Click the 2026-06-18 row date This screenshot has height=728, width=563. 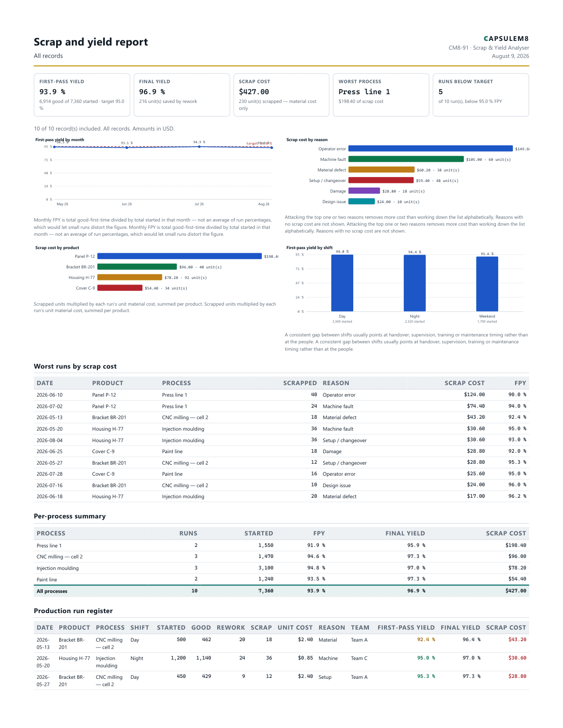tap(50, 496)
